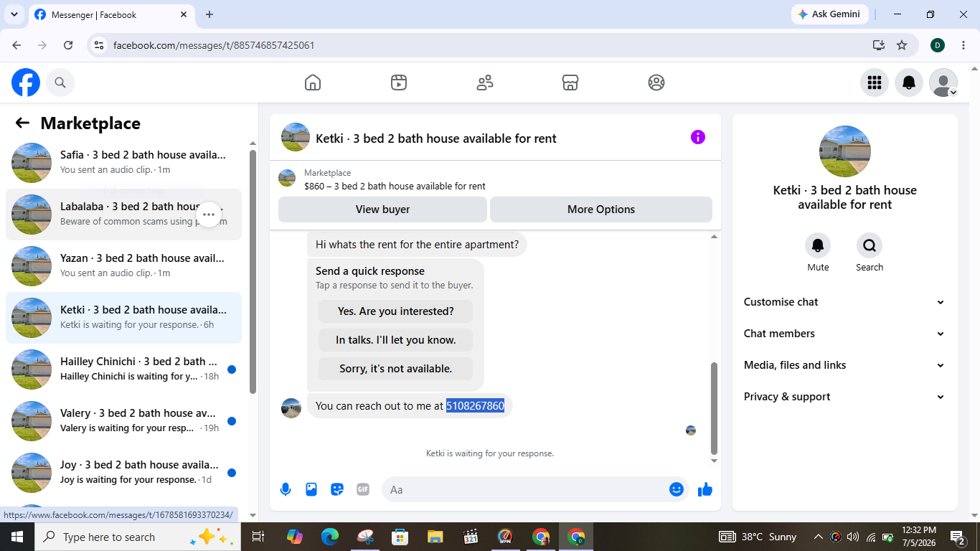This screenshot has height=551, width=980.
Task: Click the highlighted phone number 5108267860
Action: 475,405
